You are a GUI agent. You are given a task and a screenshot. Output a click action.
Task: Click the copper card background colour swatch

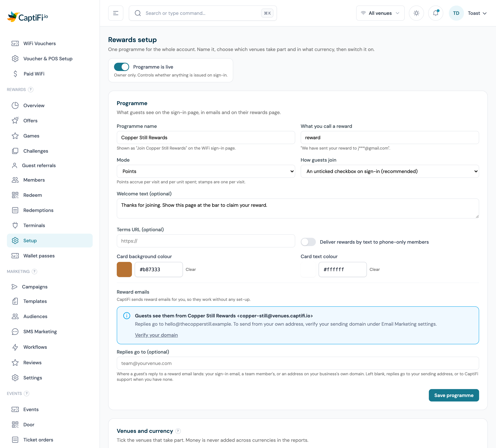(x=124, y=269)
